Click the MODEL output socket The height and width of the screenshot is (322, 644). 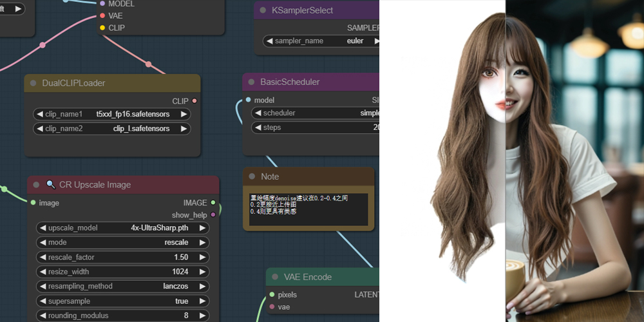102,4
